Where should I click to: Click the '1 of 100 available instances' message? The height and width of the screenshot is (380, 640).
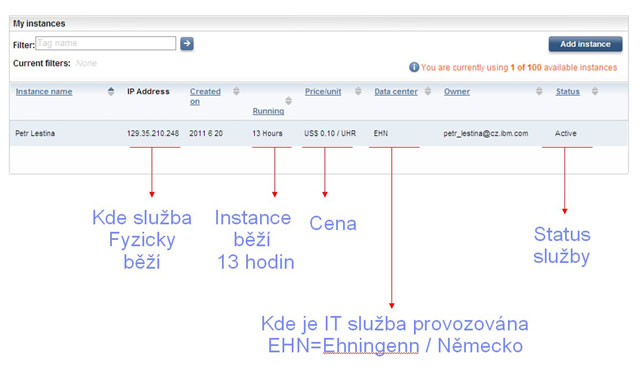click(x=564, y=67)
